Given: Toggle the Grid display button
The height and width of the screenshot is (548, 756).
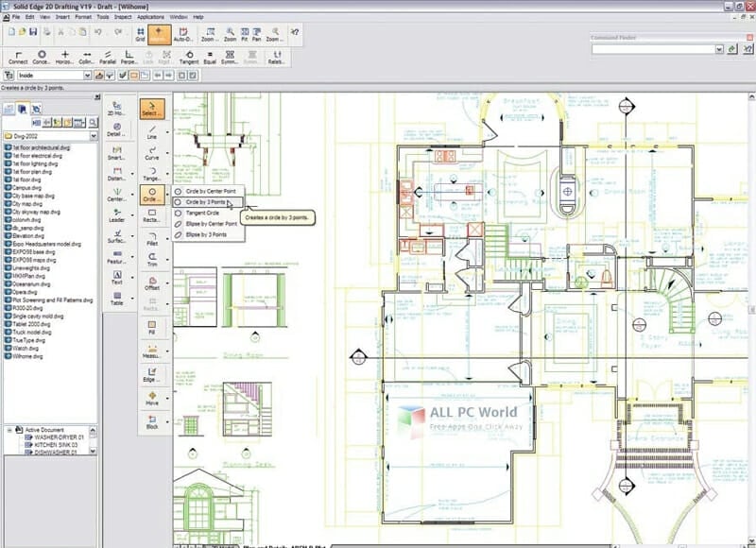Looking at the screenshot, I should coord(140,35).
